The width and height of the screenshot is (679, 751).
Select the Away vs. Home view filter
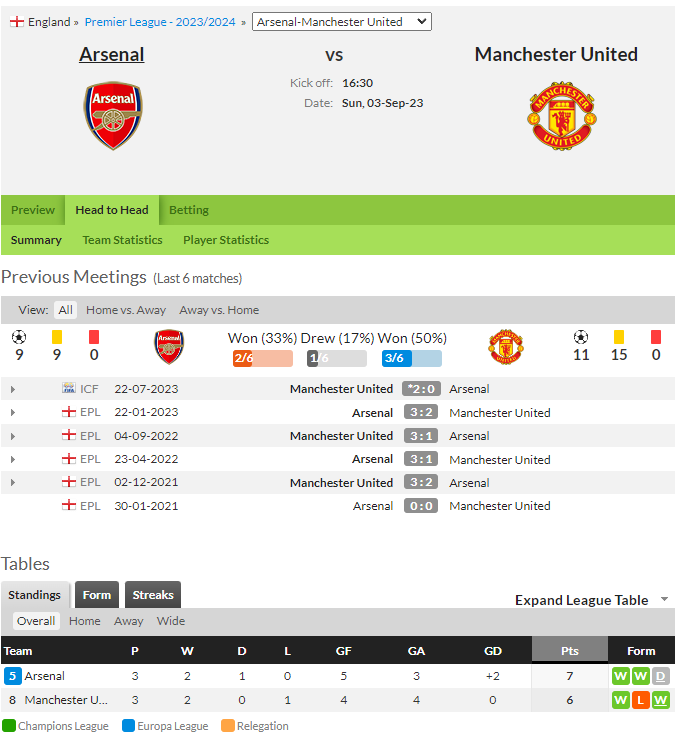coord(219,310)
